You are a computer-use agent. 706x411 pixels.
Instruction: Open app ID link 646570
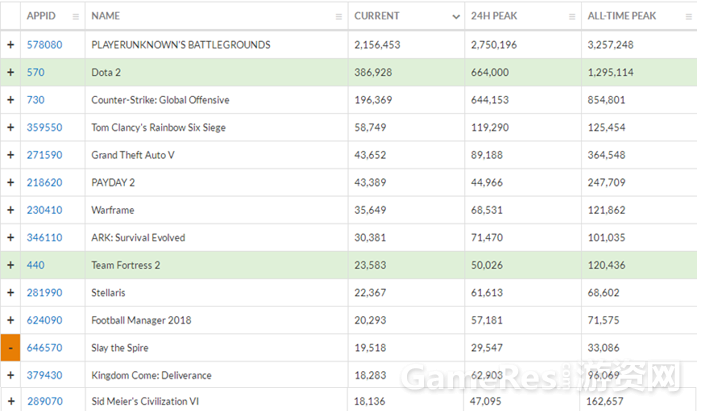[x=44, y=348]
